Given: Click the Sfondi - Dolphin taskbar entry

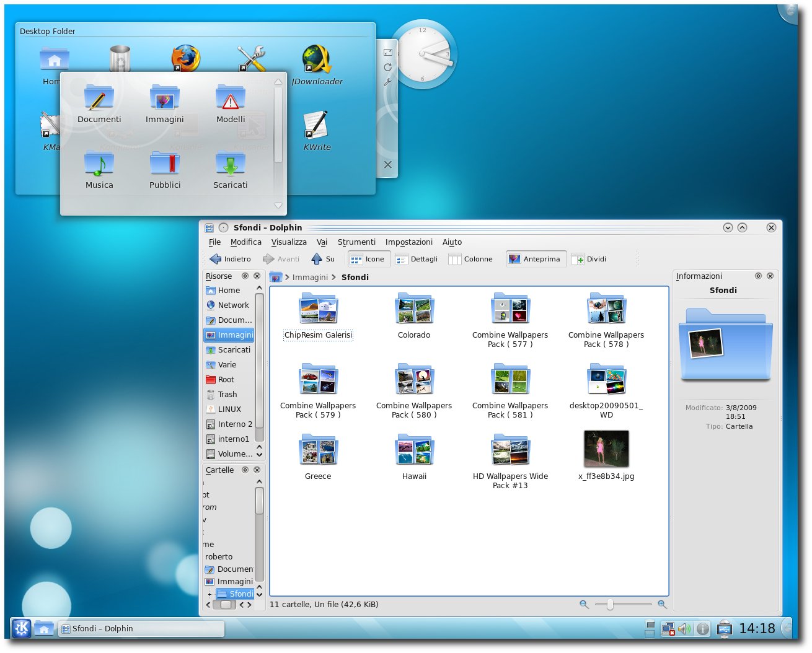Looking at the screenshot, I should [x=141, y=628].
